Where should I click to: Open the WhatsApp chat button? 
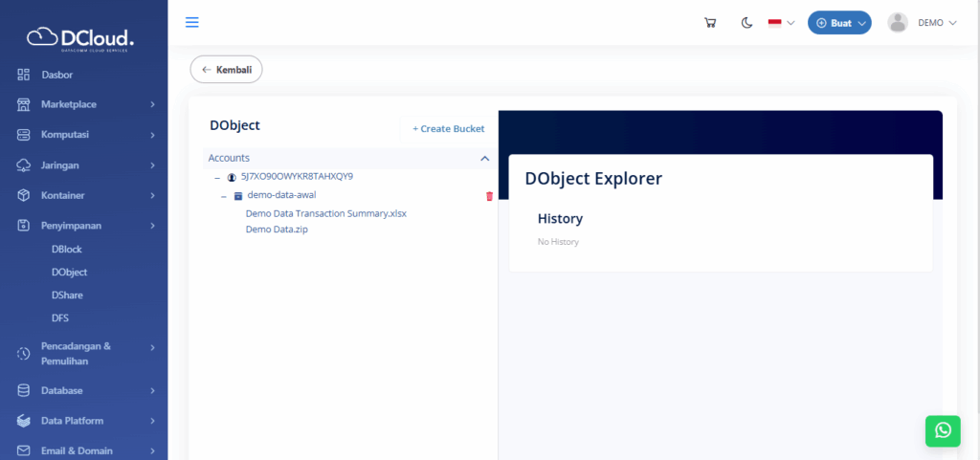click(x=943, y=430)
